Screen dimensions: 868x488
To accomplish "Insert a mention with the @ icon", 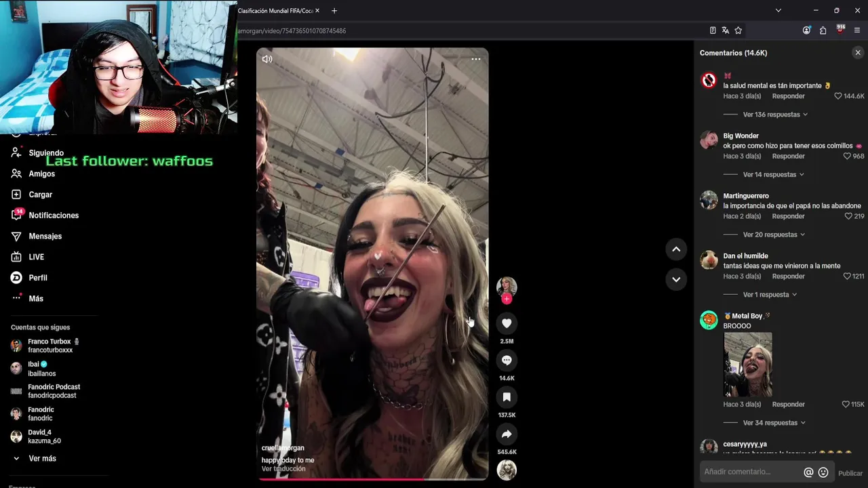I will point(808,472).
